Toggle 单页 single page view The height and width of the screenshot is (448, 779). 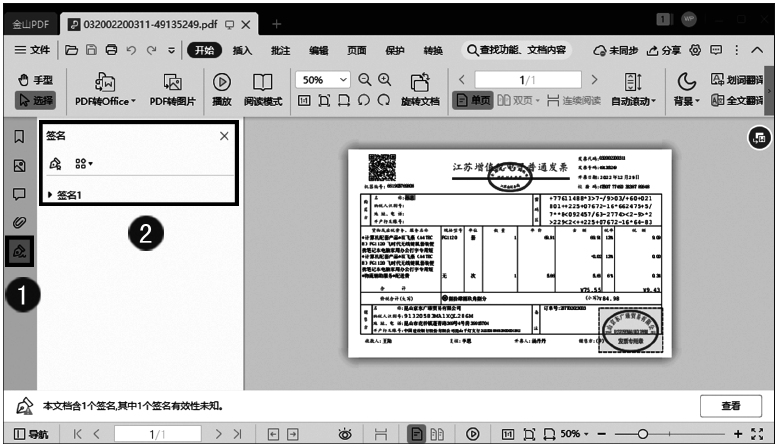click(x=474, y=100)
